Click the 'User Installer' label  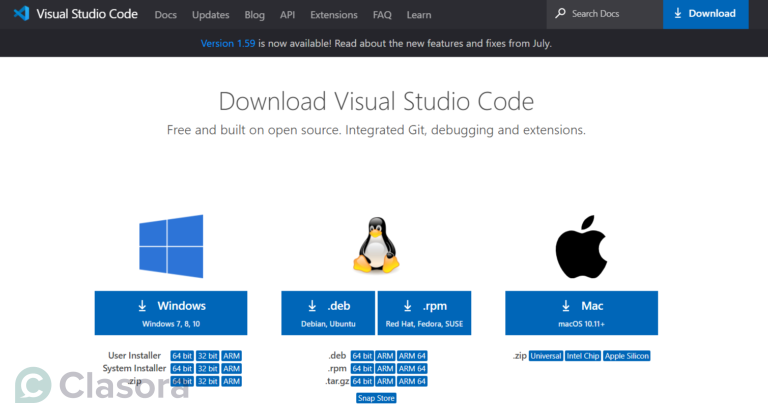tap(134, 355)
